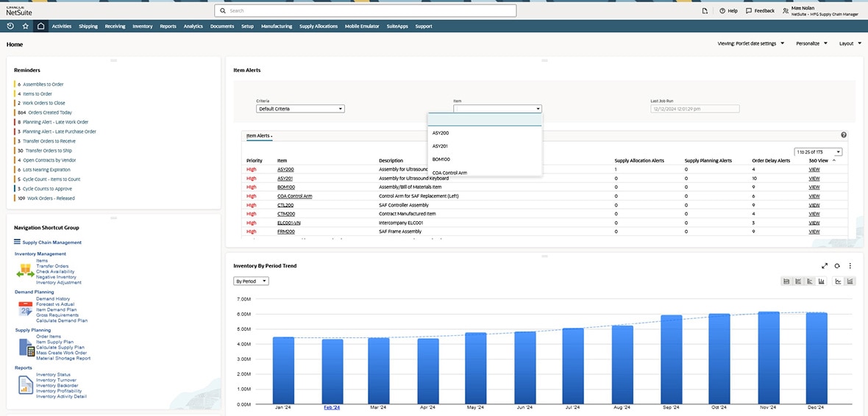868x416 pixels.
Task: Click the global Search field
Action: [365, 11]
